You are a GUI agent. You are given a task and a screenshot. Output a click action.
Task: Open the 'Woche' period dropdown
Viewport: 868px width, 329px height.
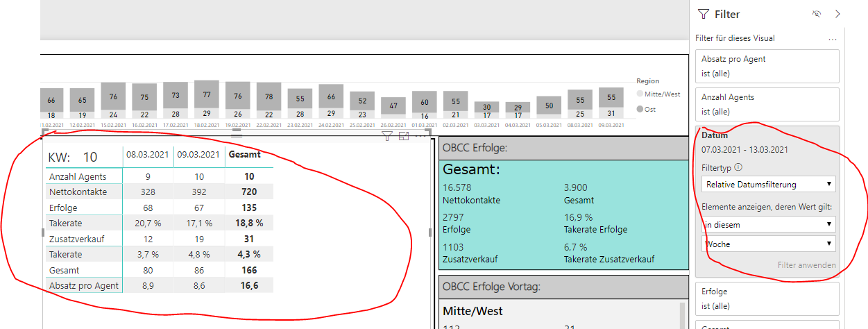pos(769,244)
